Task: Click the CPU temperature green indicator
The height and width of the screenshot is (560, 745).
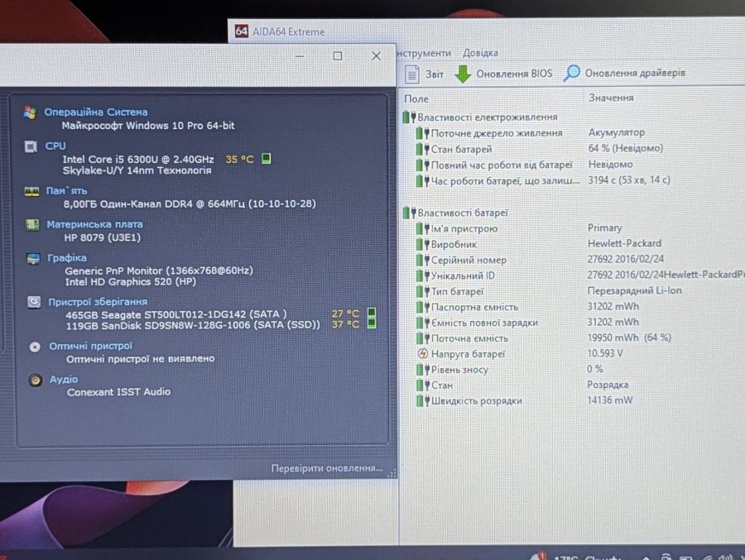Action: pyautogui.click(x=266, y=158)
